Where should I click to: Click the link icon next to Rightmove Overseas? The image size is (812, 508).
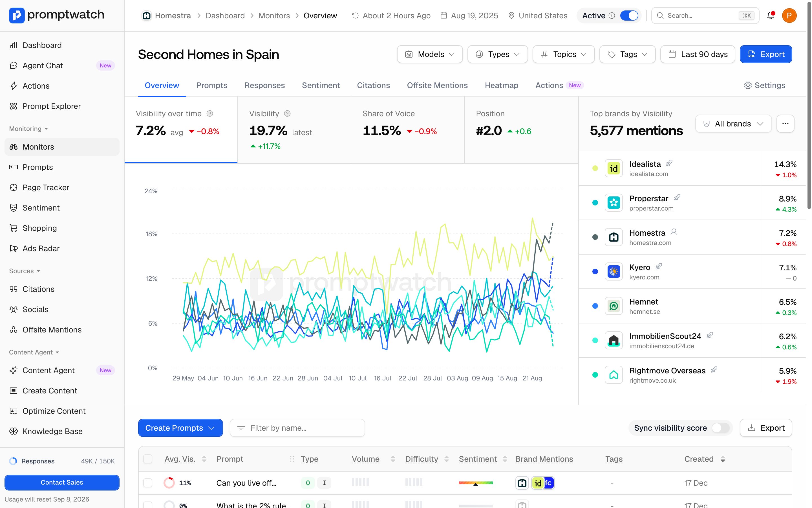(x=714, y=370)
